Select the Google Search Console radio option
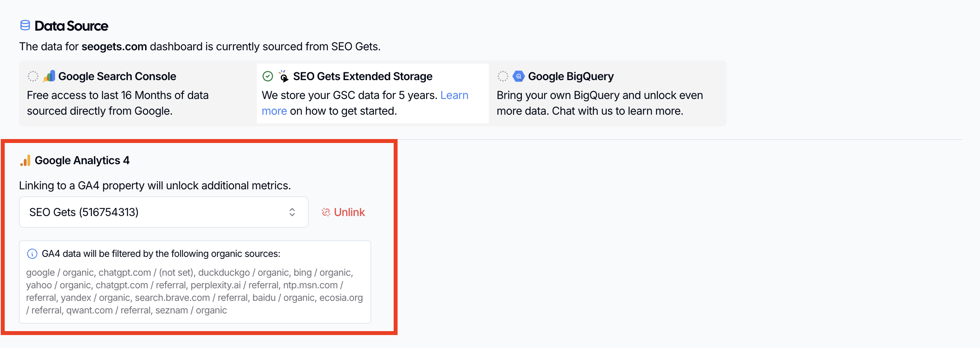 (x=33, y=76)
